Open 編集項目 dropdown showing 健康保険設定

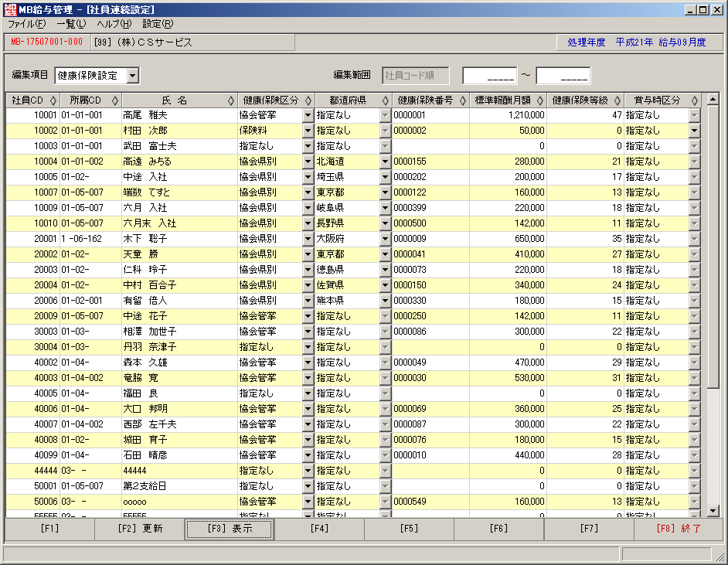[x=133, y=76]
